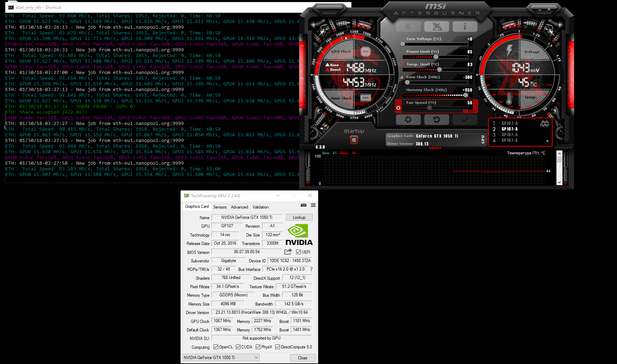Click the DETACH link below driver info
This screenshot has width=617, height=364.
click(x=435, y=148)
